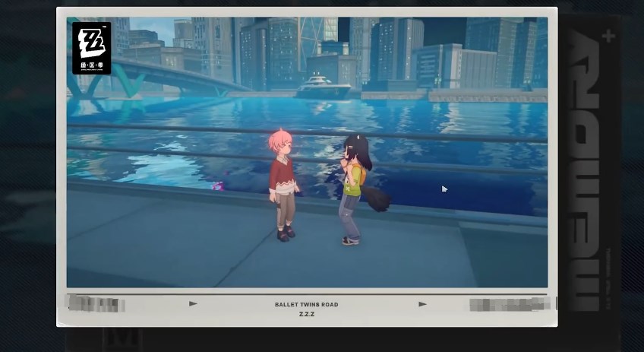
Task: Click the "BALLET TWINS ROAD" caption
Action: click(x=306, y=305)
